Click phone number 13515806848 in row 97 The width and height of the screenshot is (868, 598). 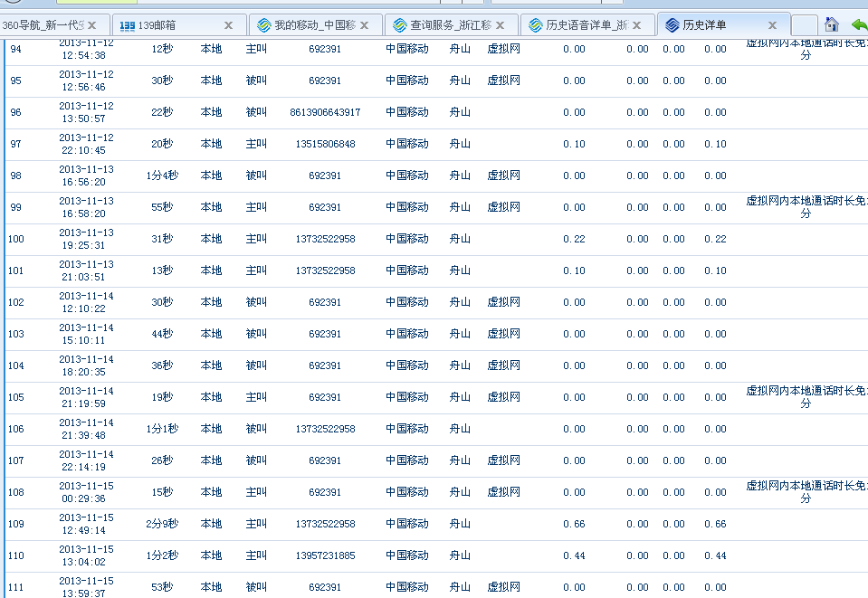click(325, 144)
